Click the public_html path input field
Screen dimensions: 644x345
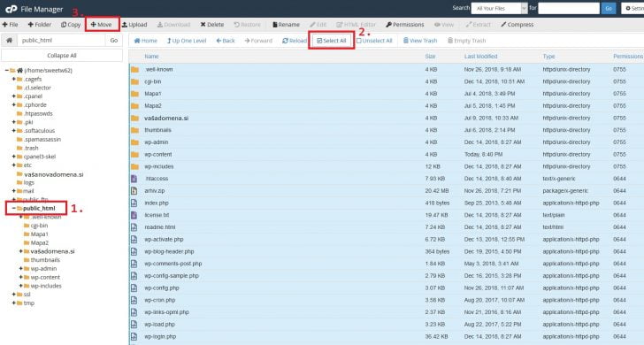(x=61, y=41)
